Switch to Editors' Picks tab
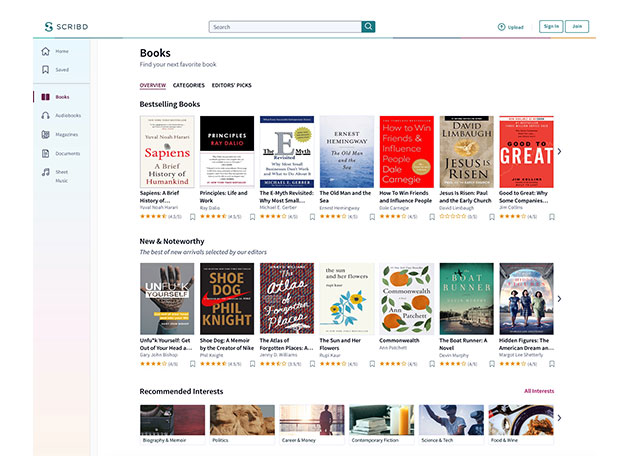Screen dimensions: 630x473 (231, 85)
